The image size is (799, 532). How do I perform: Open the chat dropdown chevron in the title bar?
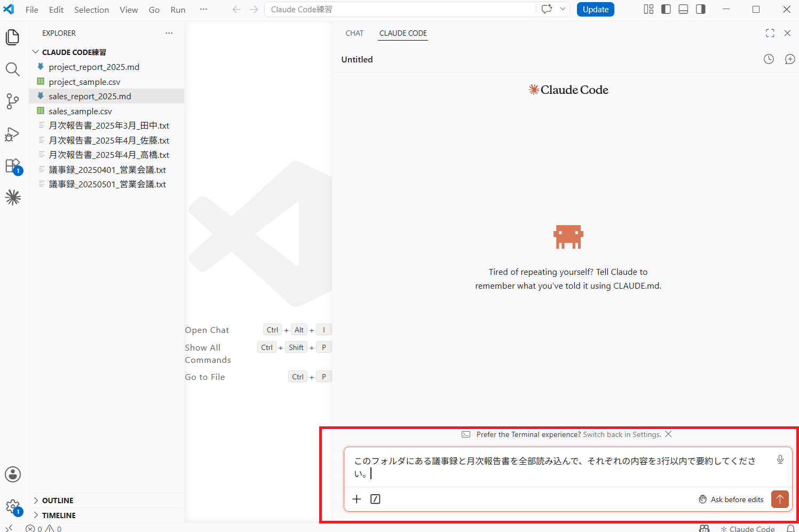[563, 9]
